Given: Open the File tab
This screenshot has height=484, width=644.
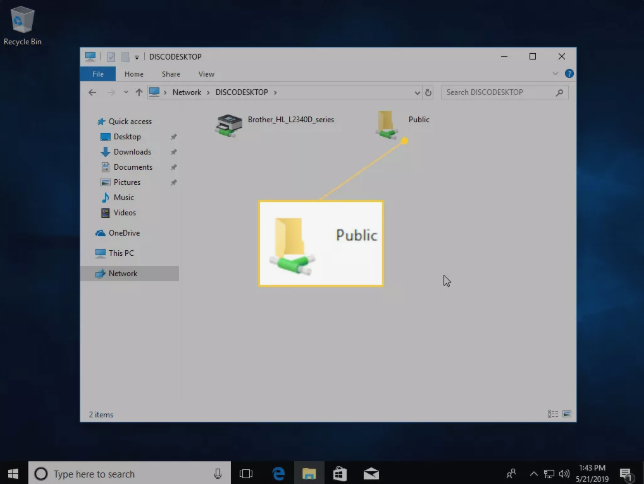Looking at the screenshot, I should (x=98, y=74).
